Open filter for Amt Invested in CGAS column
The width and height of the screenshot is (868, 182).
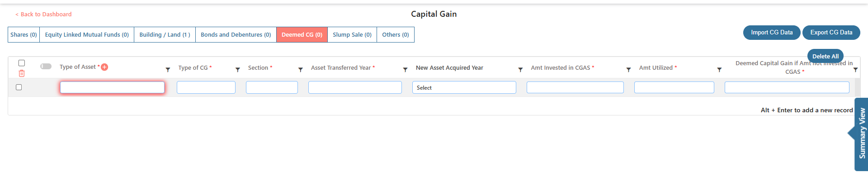(x=628, y=70)
